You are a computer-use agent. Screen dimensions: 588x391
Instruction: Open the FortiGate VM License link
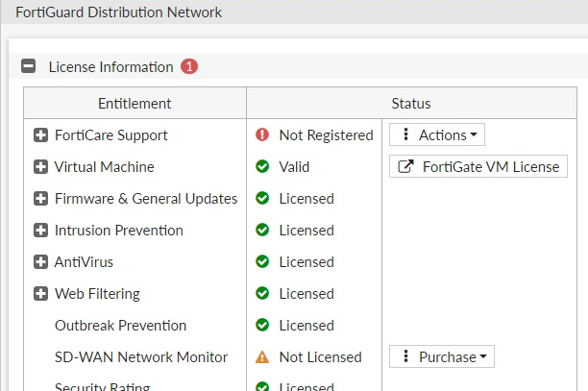coord(478,166)
